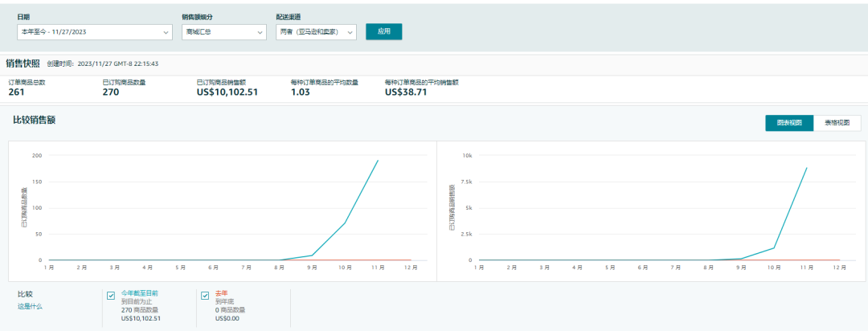Click the 7.5k axis label on sales chart
Image resolution: width=868 pixels, height=331 pixels.
tap(466, 182)
